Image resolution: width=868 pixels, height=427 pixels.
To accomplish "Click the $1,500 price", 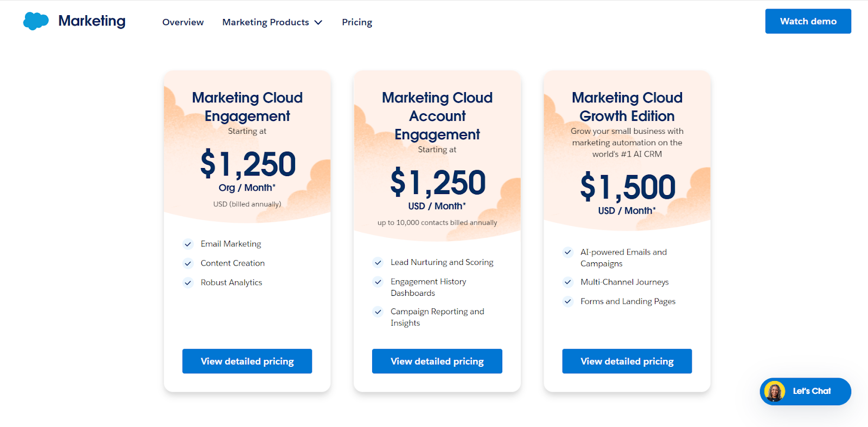I will 628,187.
